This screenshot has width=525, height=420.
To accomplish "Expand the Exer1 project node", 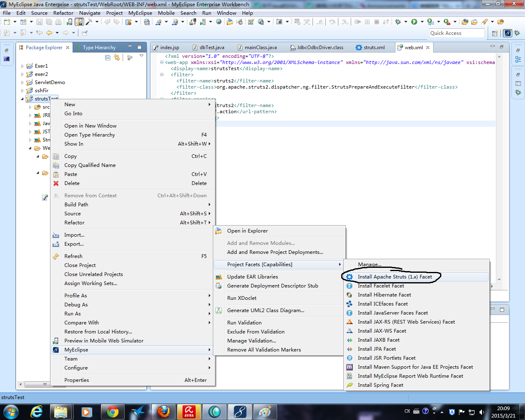I will click(22, 66).
